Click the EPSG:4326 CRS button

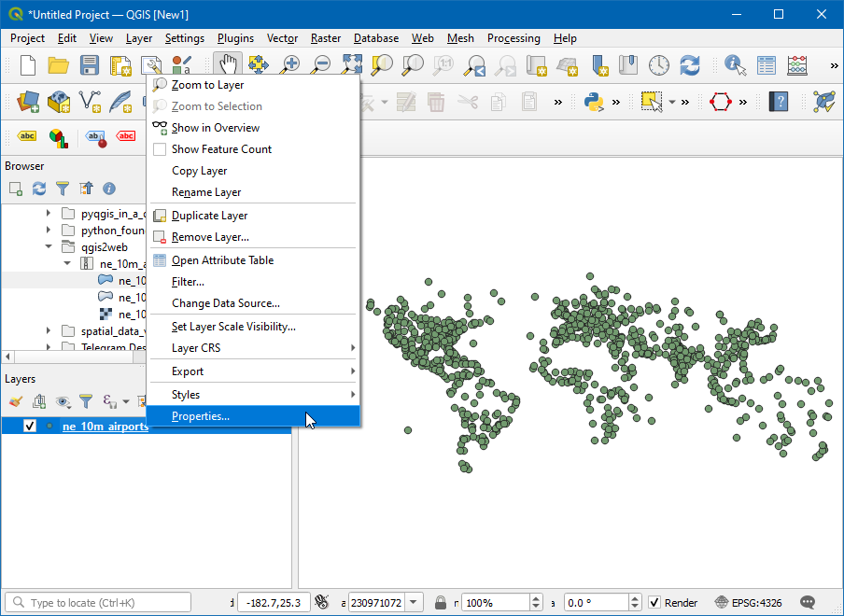749,603
